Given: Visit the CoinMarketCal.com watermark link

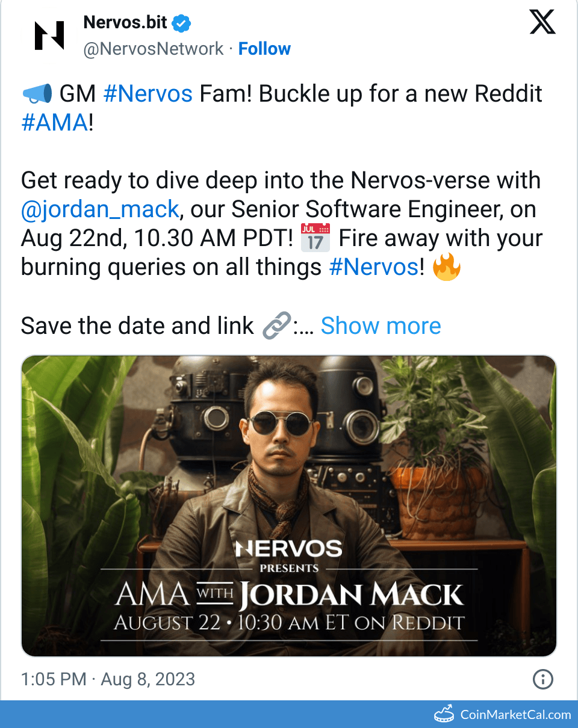Looking at the screenshot, I should pos(515,715).
